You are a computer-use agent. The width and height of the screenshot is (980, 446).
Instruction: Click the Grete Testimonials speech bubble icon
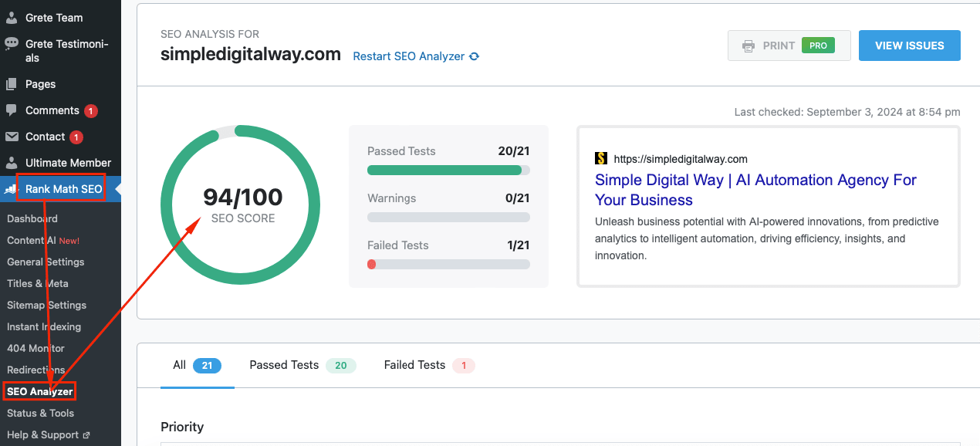(12, 44)
